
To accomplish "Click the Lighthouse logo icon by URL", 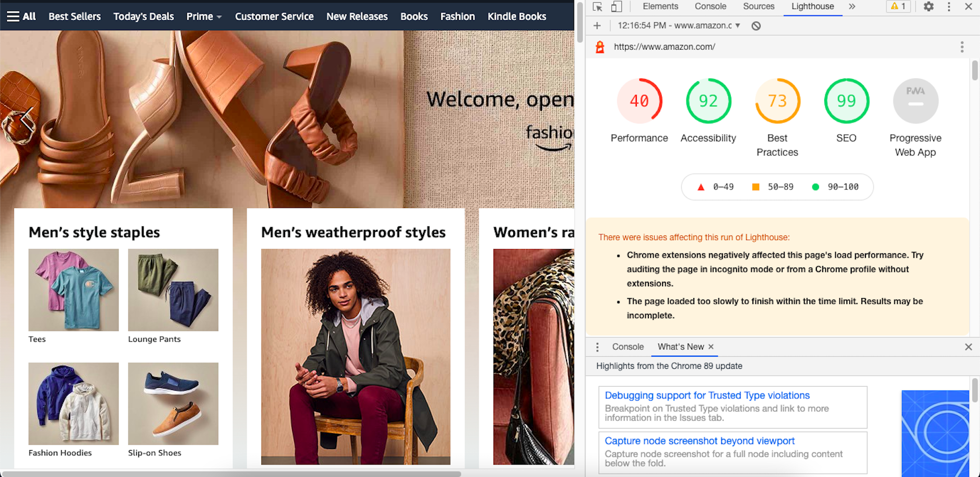I will 600,47.
